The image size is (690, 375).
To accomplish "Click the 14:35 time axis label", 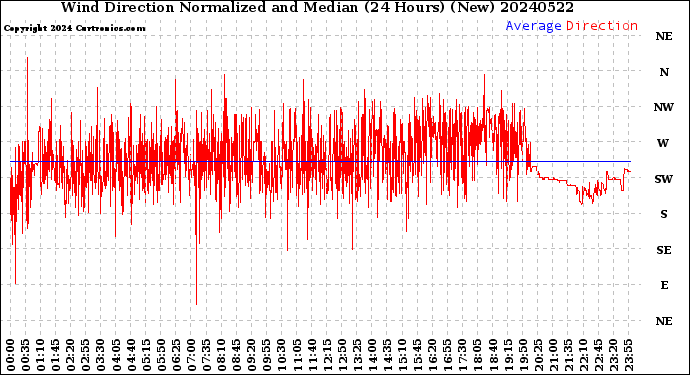I will [387, 355].
